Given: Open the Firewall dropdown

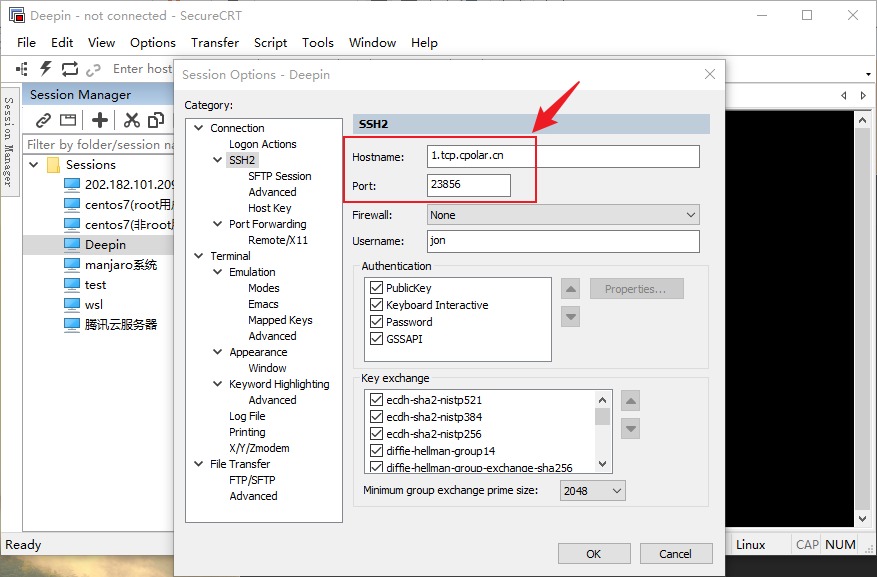Looking at the screenshot, I should pyautogui.click(x=563, y=215).
